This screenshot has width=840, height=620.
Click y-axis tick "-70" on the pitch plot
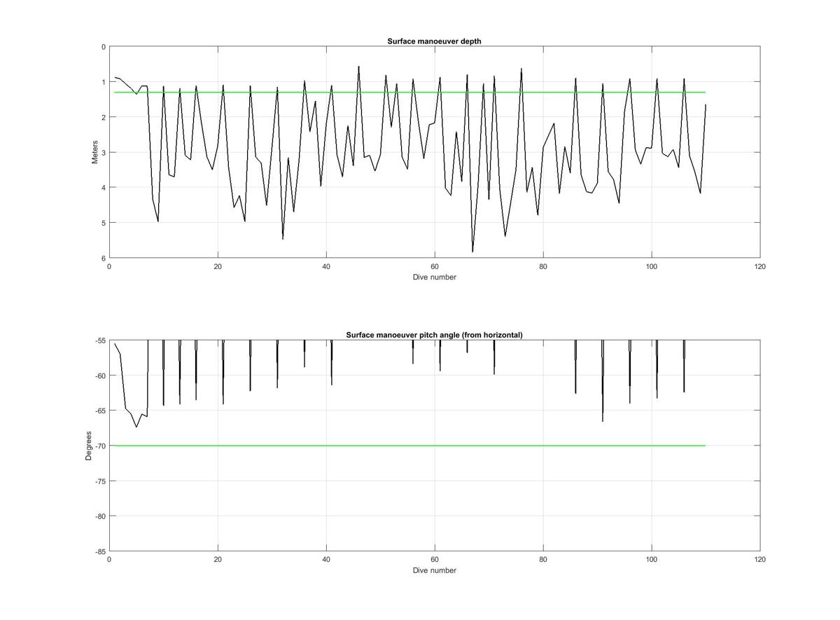coord(99,446)
